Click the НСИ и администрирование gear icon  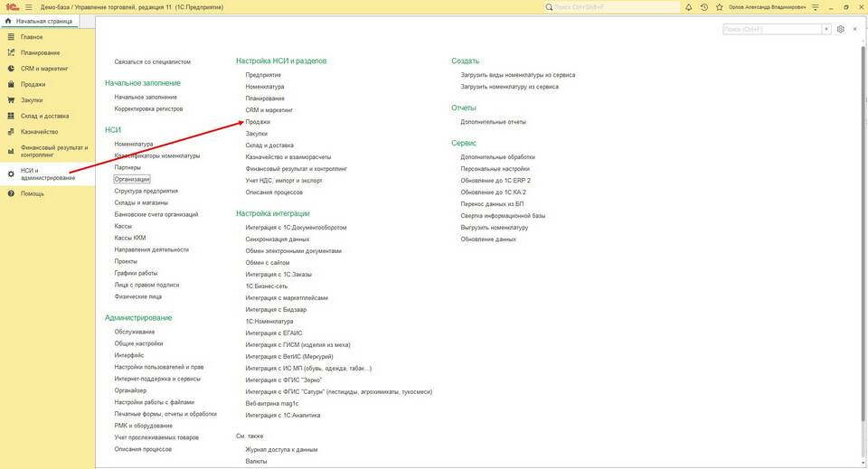[11, 174]
